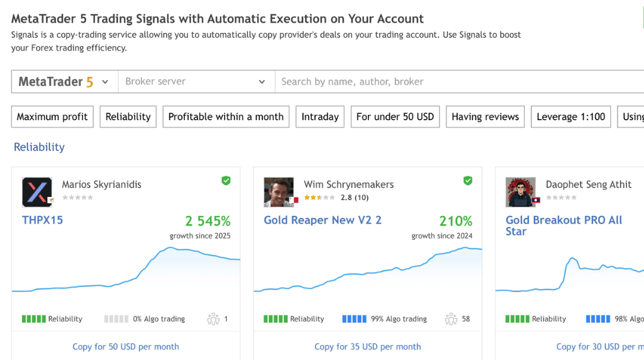Filter signals For under 50 USD
The width and height of the screenshot is (644, 360).
coord(395,116)
